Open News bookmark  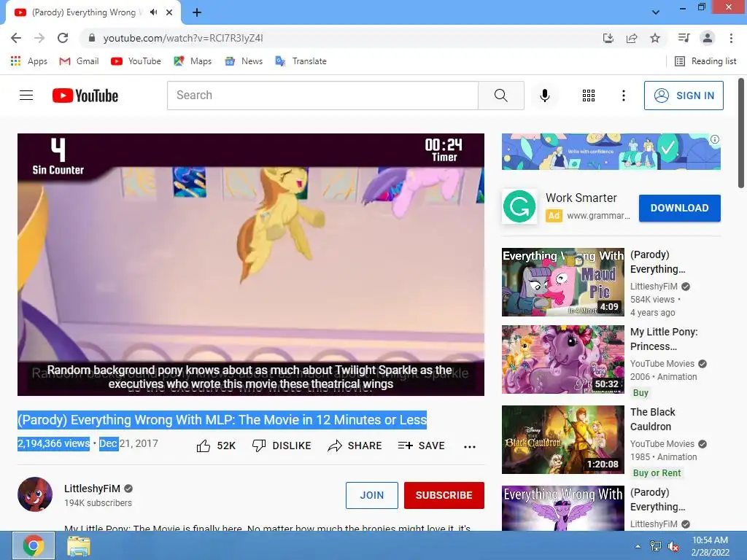point(244,61)
